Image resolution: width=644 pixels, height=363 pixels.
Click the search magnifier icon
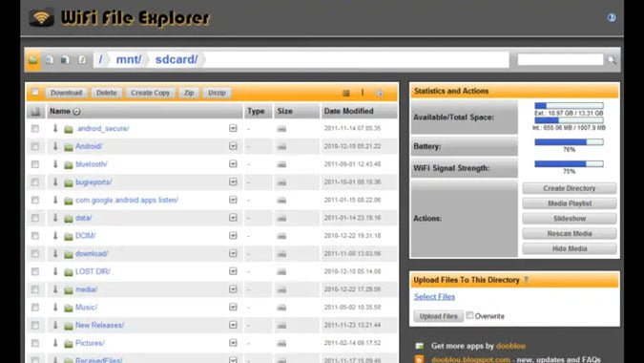click(612, 60)
